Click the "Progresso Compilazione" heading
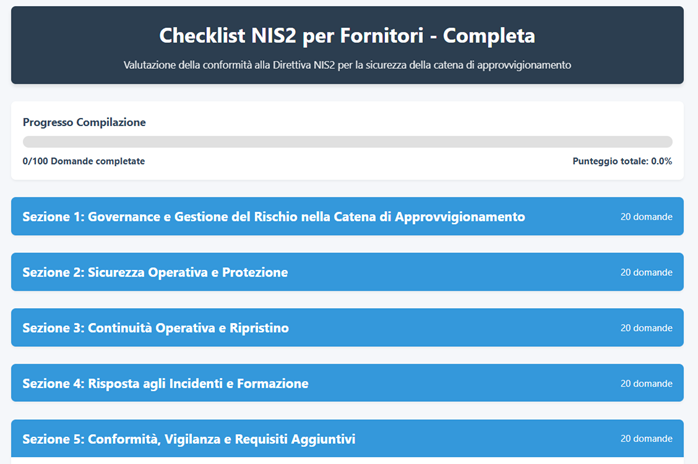 (x=84, y=122)
